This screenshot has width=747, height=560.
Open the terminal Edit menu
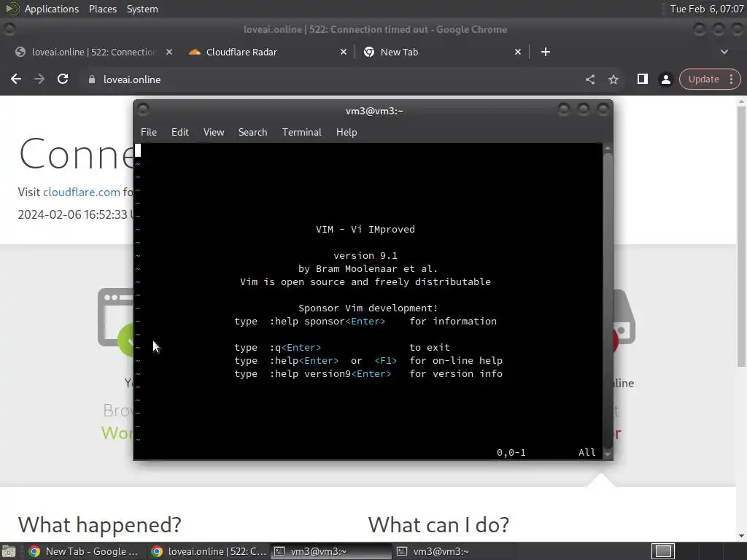tap(179, 132)
